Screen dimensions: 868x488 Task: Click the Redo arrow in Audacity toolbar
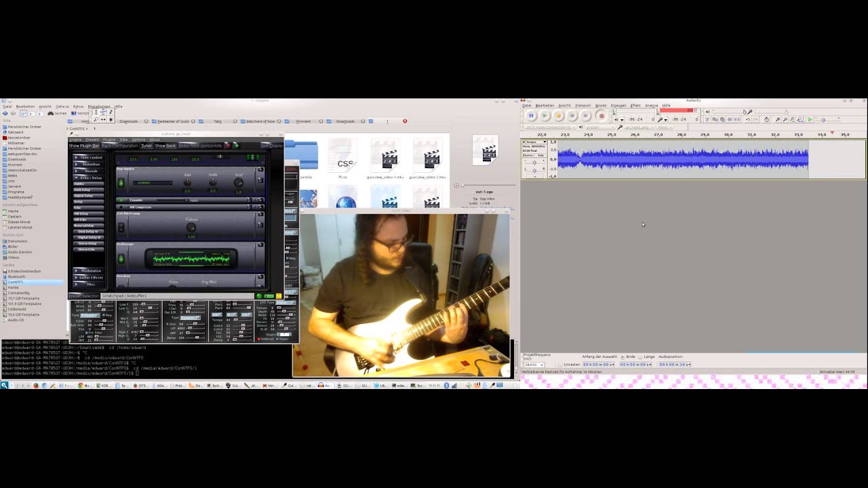pos(755,119)
